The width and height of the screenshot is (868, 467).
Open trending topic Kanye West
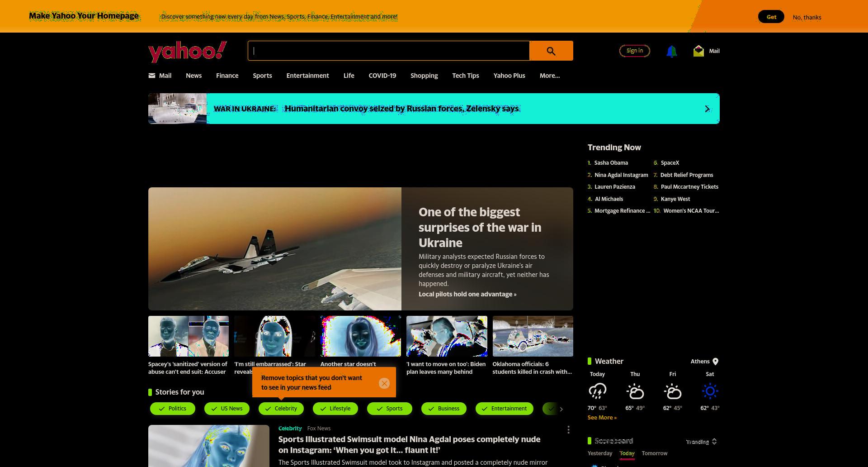click(x=675, y=199)
